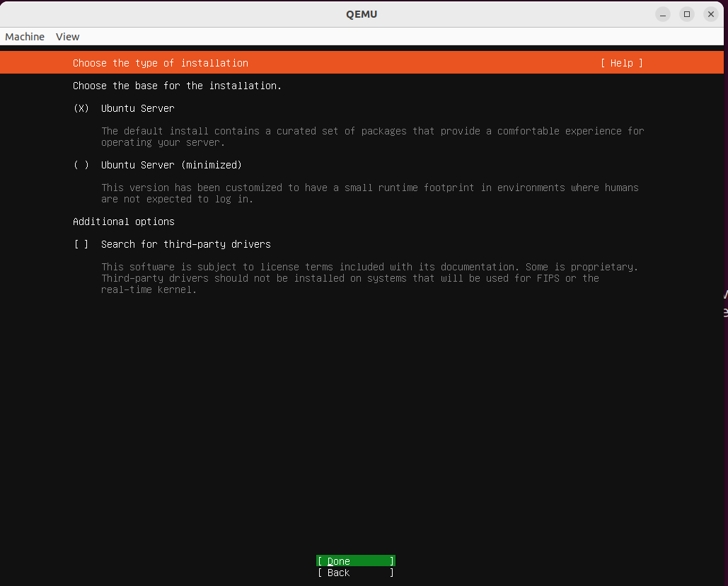The height and width of the screenshot is (586, 728).
Task: Open the View menu
Action: 67,36
